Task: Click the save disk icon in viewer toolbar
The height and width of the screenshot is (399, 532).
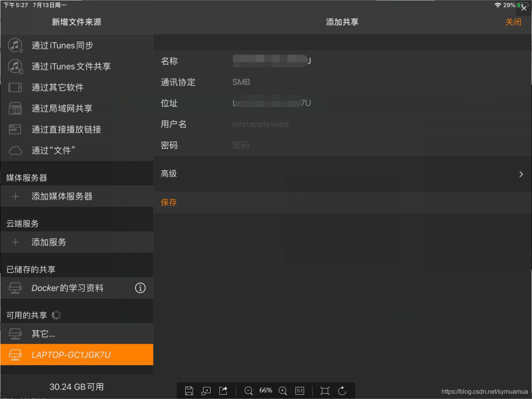Action: [x=189, y=391]
